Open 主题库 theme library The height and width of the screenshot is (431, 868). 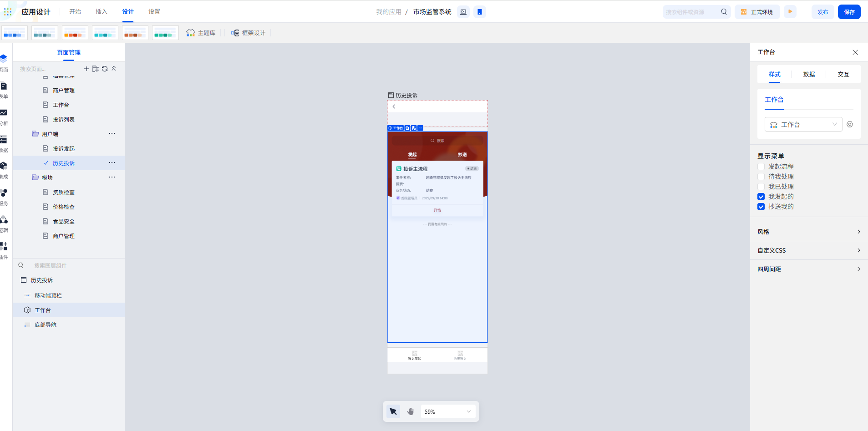[201, 33]
